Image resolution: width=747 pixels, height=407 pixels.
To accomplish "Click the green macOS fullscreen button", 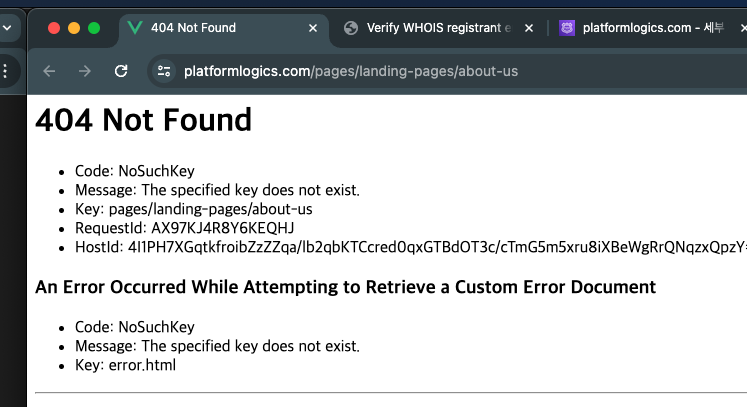I will 94,28.
